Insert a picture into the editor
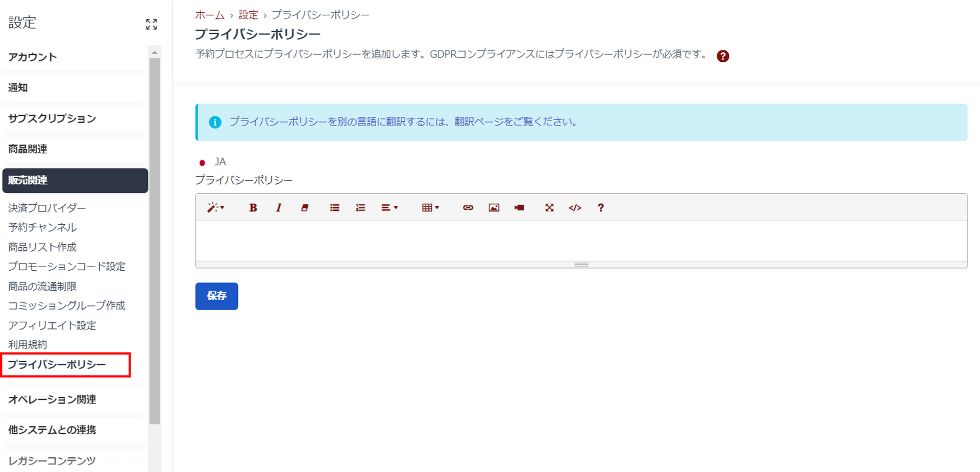 [x=494, y=208]
